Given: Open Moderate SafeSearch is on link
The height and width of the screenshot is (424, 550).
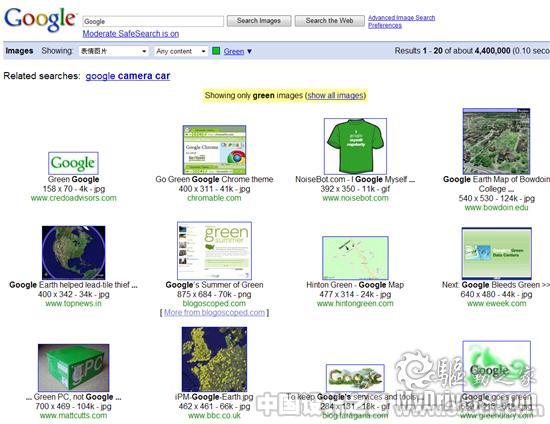Looking at the screenshot, I should click(131, 34).
